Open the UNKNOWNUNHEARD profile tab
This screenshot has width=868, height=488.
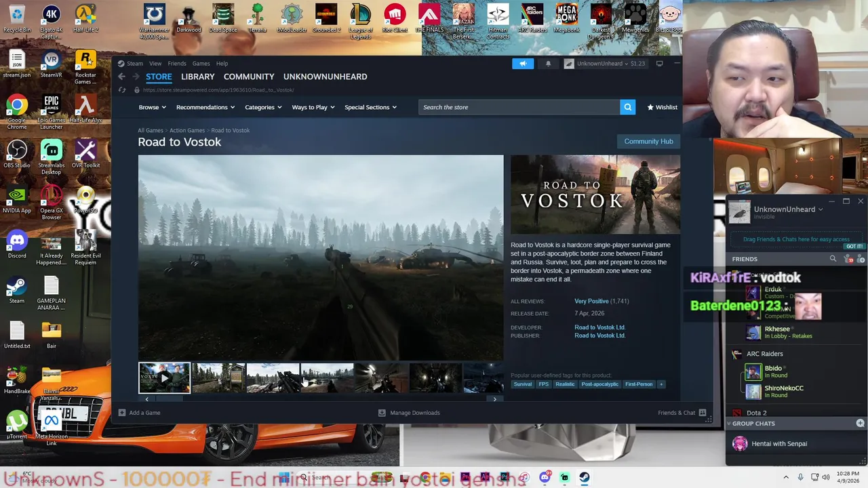point(325,77)
